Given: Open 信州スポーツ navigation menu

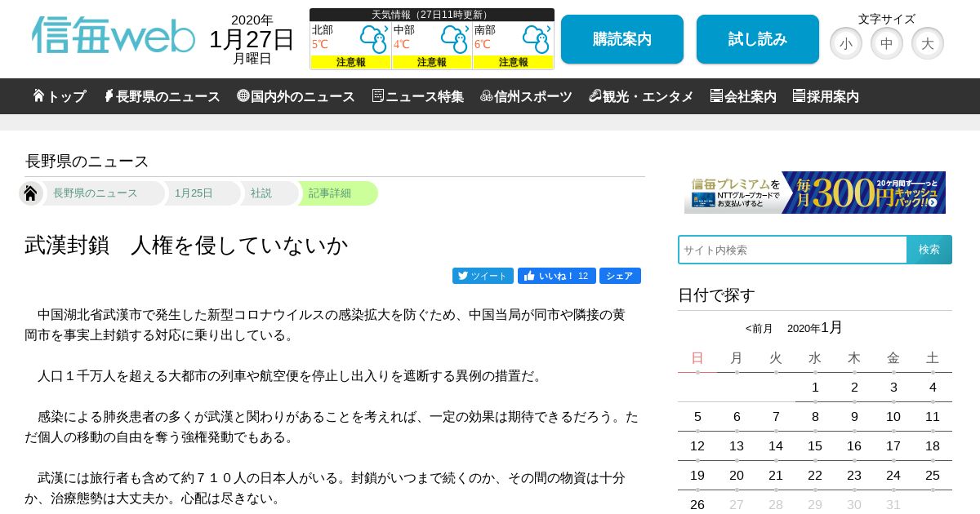Looking at the screenshot, I should point(527,96).
